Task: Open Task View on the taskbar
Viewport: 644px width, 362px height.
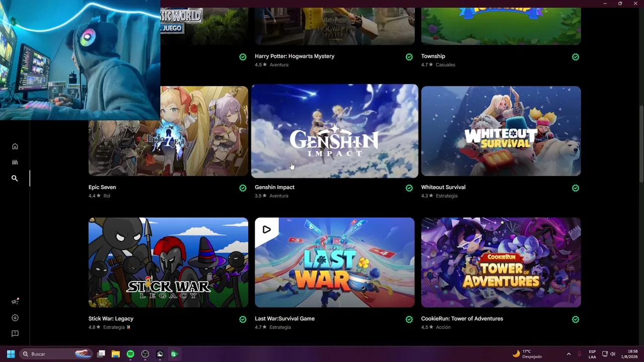Action: click(x=101, y=354)
